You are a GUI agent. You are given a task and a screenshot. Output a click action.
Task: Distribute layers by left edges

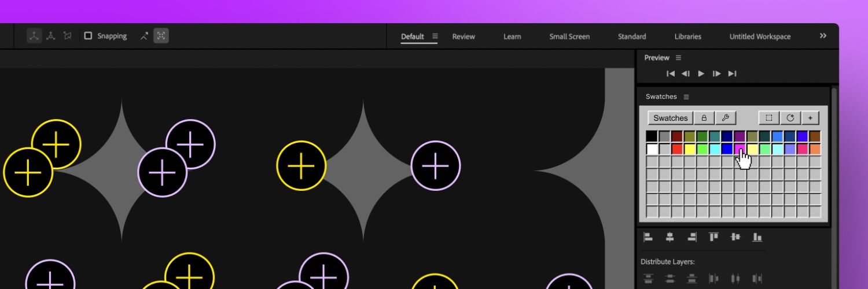coord(713,279)
